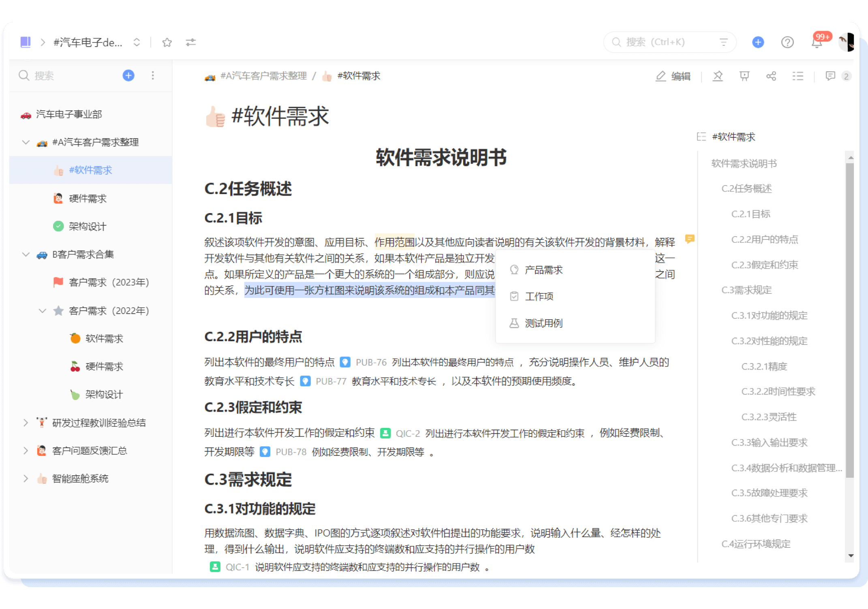Viewport: 868px width, 609px height.
Task: Add a new page with sidebar plus
Action: pyautogui.click(x=128, y=75)
